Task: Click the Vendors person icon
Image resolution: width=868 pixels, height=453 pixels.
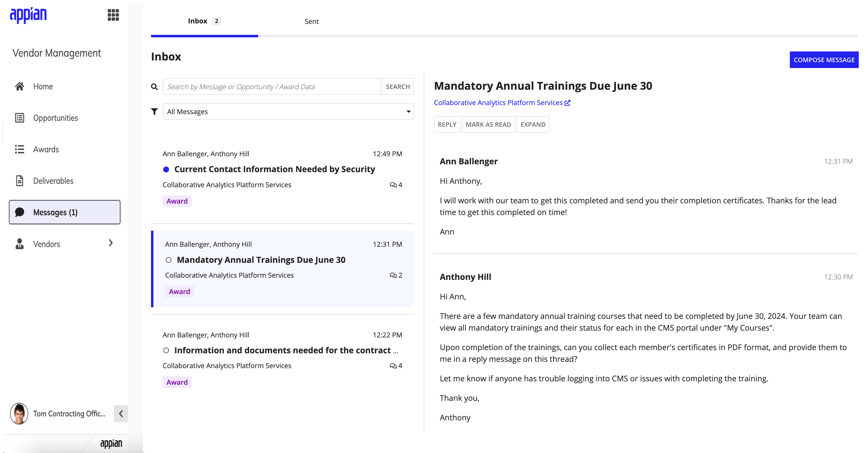Action: point(19,244)
